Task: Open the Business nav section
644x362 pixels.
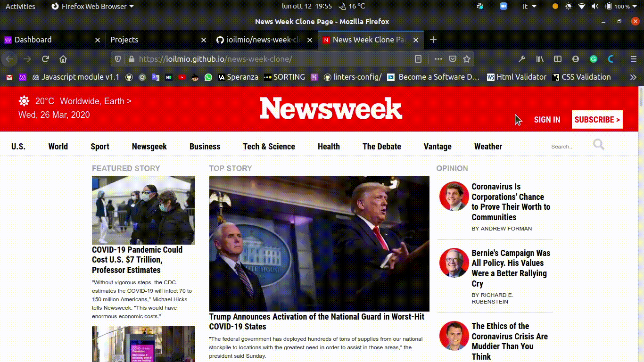Action: 205,147
